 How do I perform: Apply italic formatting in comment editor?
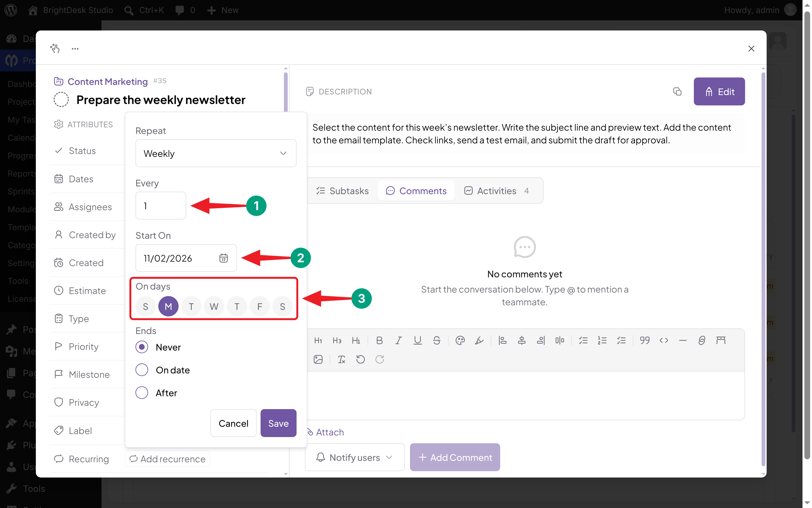pyautogui.click(x=398, y=340)
